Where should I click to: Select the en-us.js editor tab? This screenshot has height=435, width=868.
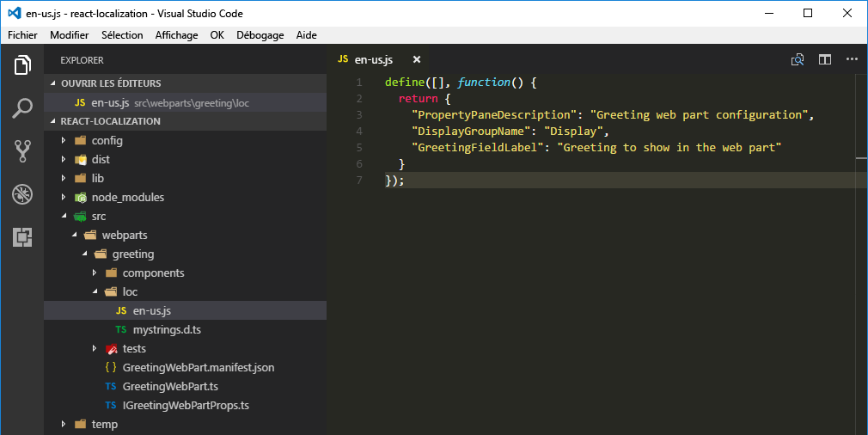pyautogui.click(x=379, y=59)
